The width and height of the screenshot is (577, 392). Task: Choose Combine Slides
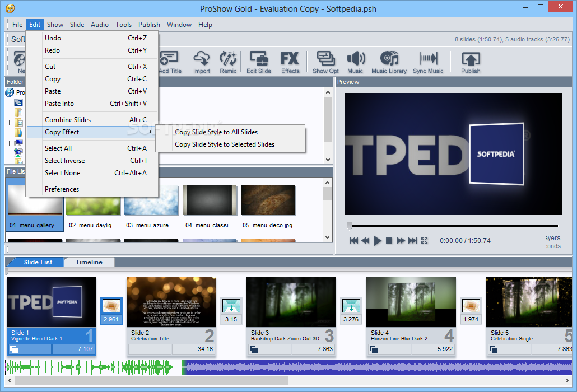pyautogui.click(x=92, y=120)
